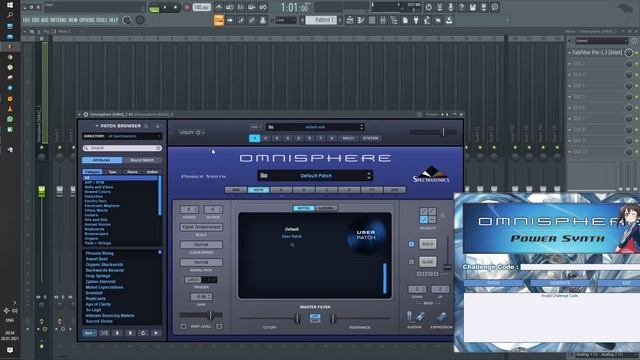Open the Line snap dropdown
Image resolution: width=640 pixels, height=360 pixels.
[x=285, y=20]
